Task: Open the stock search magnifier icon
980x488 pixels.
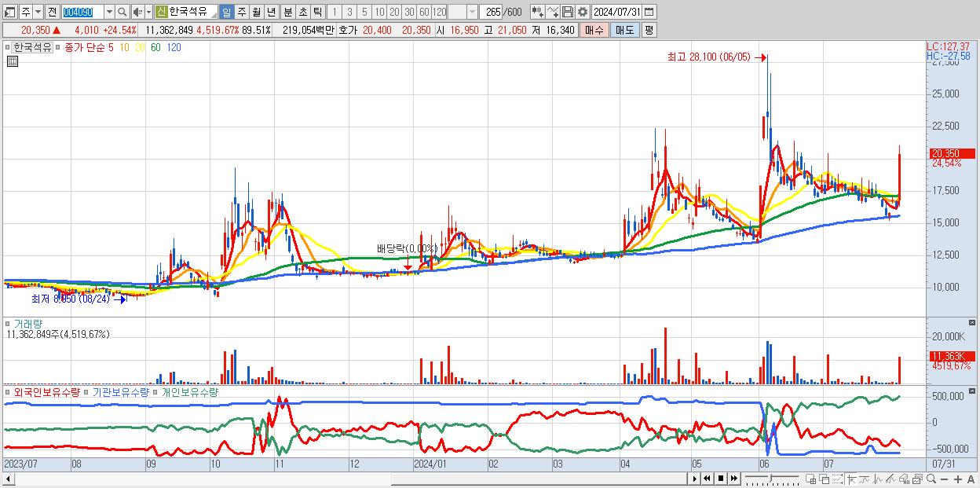Action: click(122, 12)
